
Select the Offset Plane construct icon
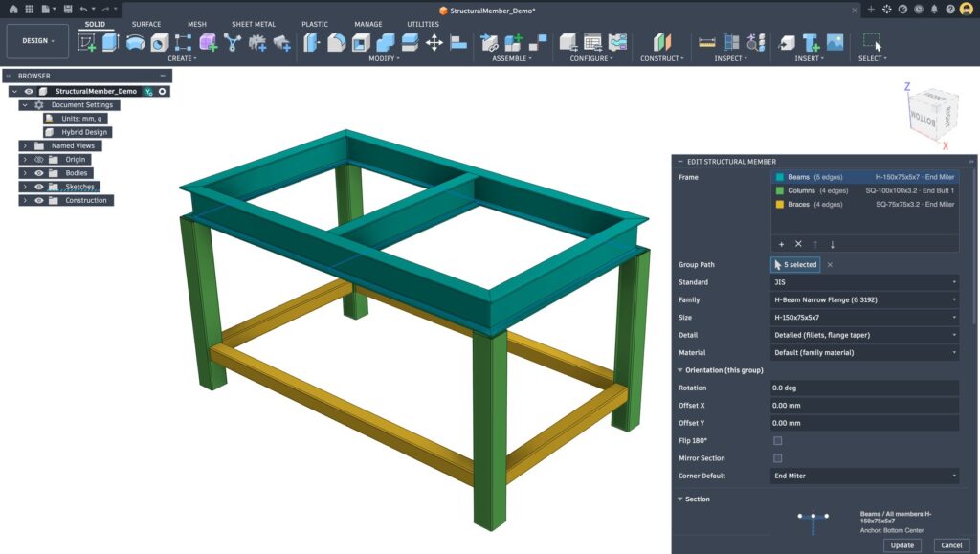click(x=662, y=42)
